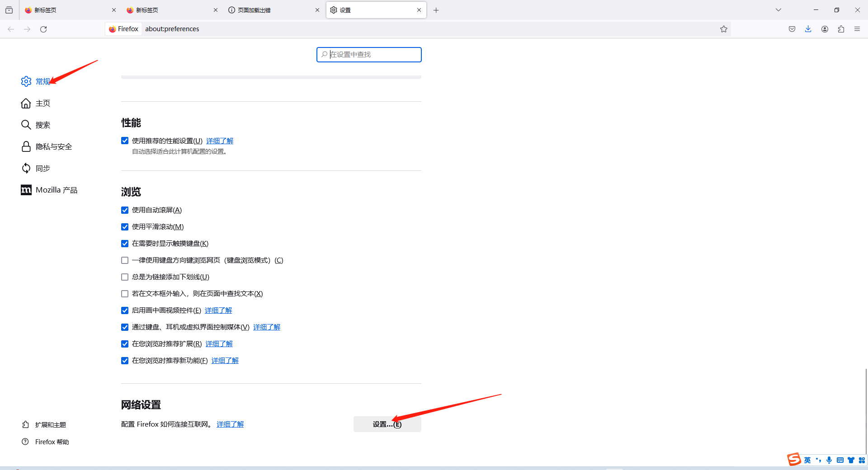Click the bookmark star icon in address bar
This screenshot has width=868, height=470.
[x=724, y=29]
